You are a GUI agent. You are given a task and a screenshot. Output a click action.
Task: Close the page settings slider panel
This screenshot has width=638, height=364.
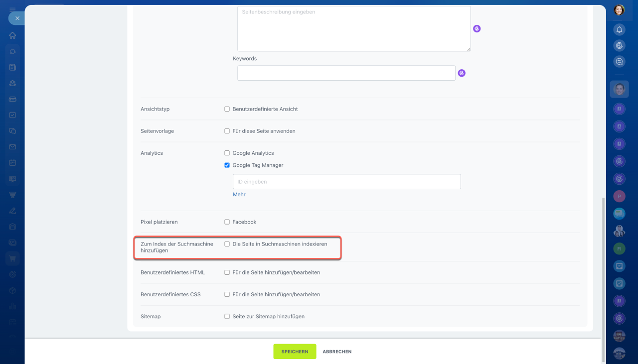pyautogui.click(x=17, y=18)
